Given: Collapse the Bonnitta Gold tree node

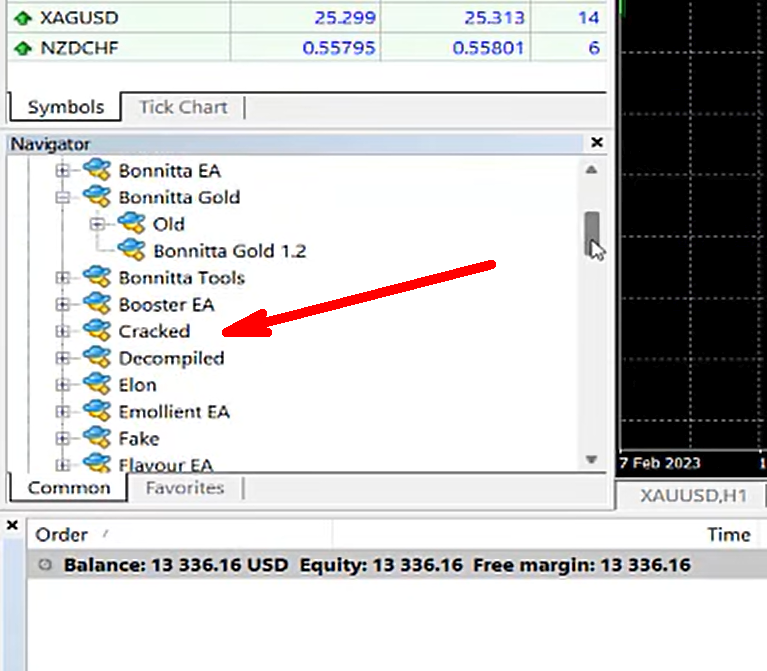Looking at the screenshot, I should tap(63, 198).
